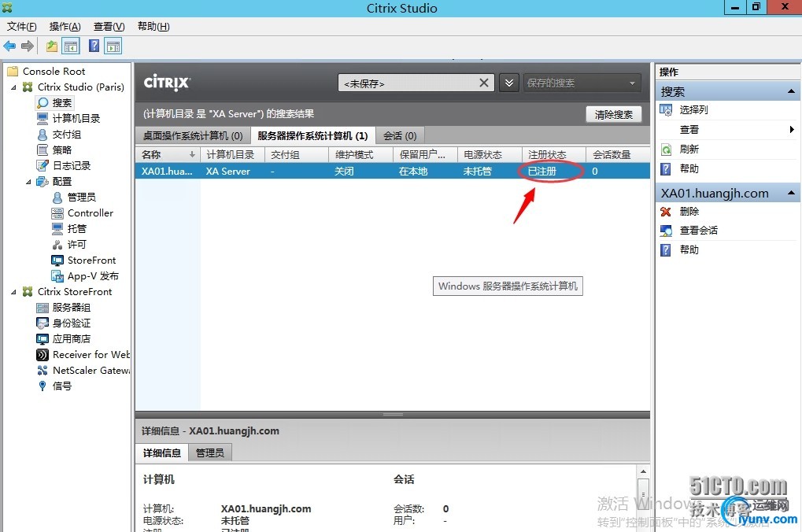Click the 计算机目录 column header
This screenshot has height=532, width=802.
click(x=232, y=154)
